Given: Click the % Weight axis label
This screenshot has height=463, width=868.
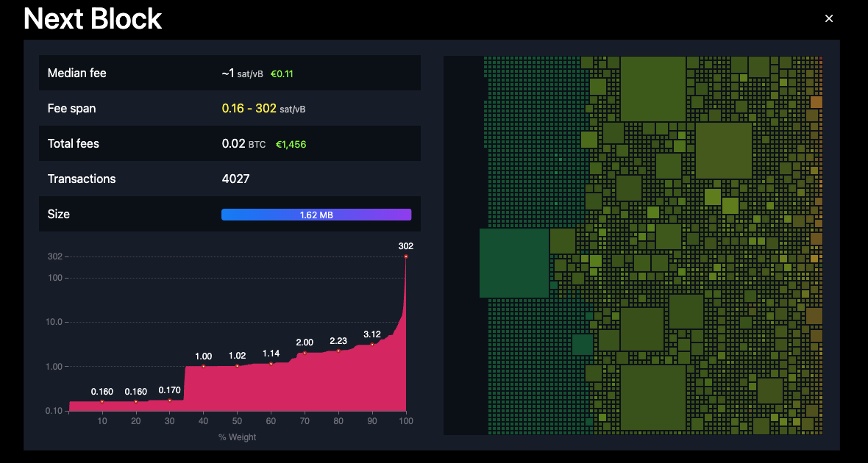Looking at the screenshot, I should pos(237,437).
